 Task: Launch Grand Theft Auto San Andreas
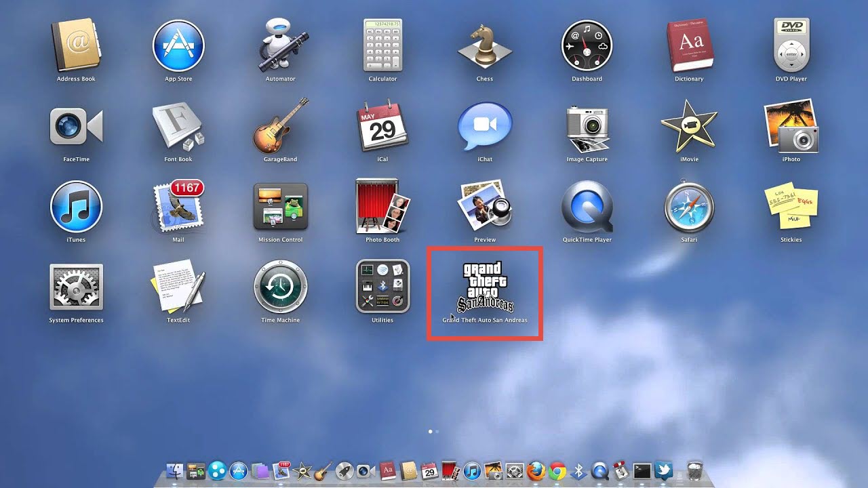484,287
